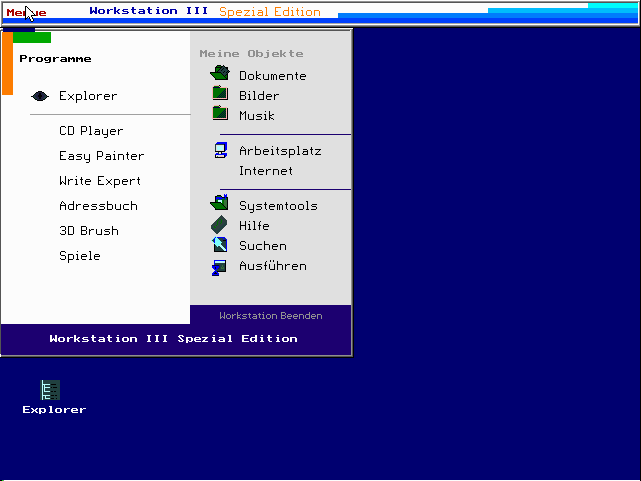This screenshot has height=481, width=641.
Task: Click the Musik folder icon
Action: coord(220,114)
